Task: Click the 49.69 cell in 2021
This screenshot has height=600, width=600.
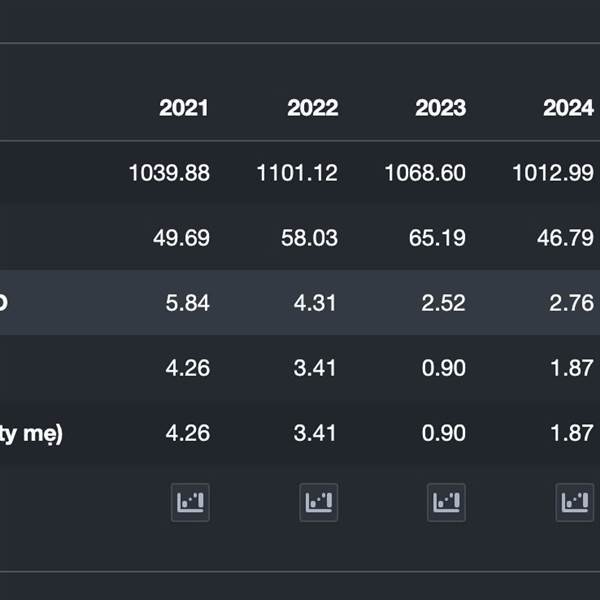Action: pyautogui.click(x=182, y=238)
